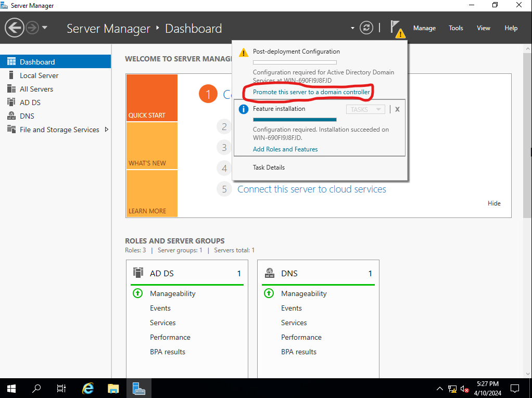
Task: Click AD DS tile Manageability
Action: [173, 293]
